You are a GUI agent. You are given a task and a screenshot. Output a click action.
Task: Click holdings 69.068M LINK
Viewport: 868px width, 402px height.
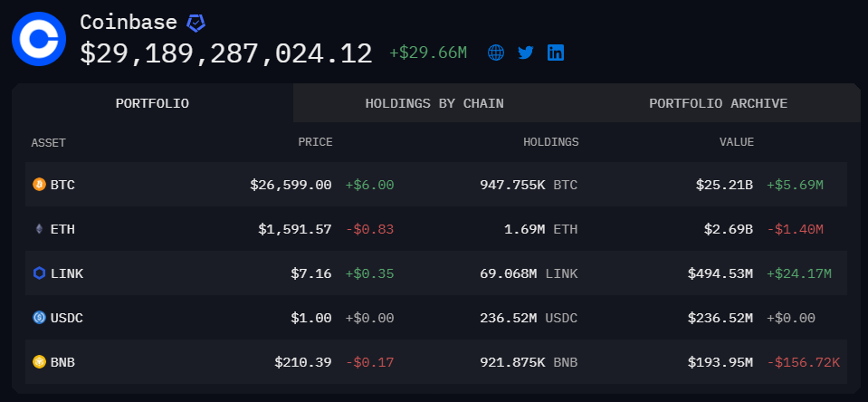(x=529, y=273)
